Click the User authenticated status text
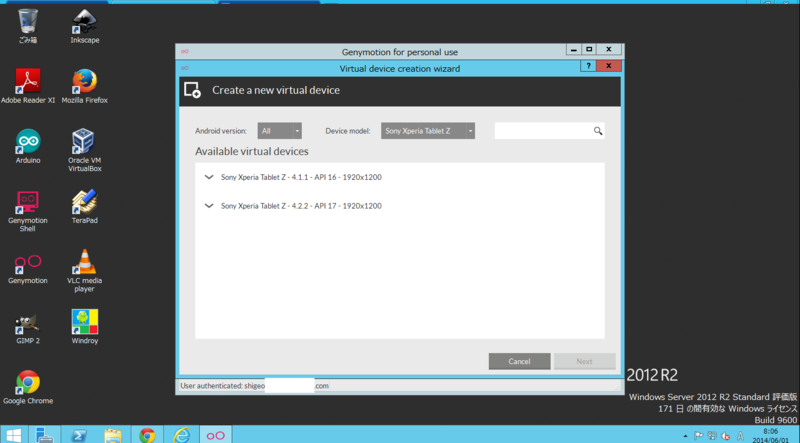800x443 pixels. [254, 386]
